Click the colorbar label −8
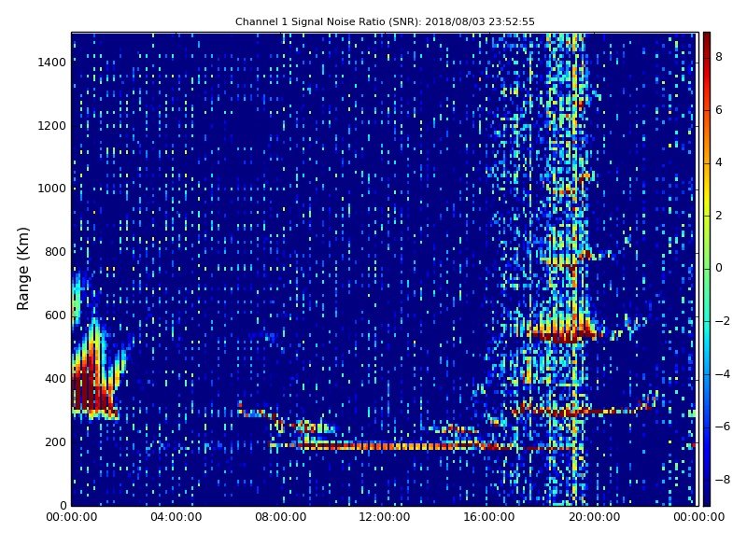The width and height of the screenshot is (747, 560). (x=723, y=480)
